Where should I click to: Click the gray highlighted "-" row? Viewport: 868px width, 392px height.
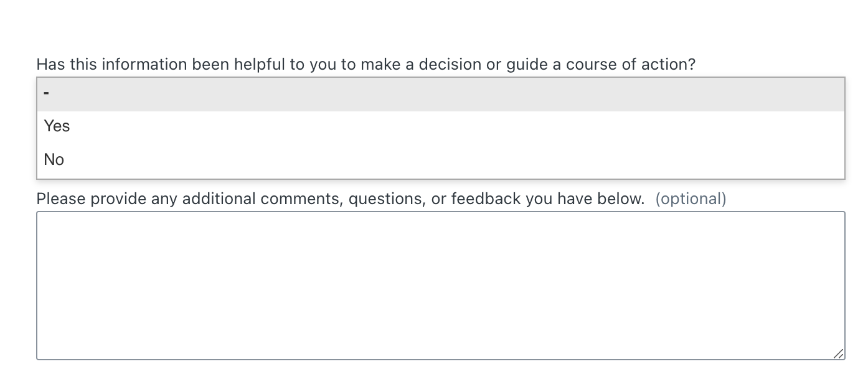tap(440, 95)
